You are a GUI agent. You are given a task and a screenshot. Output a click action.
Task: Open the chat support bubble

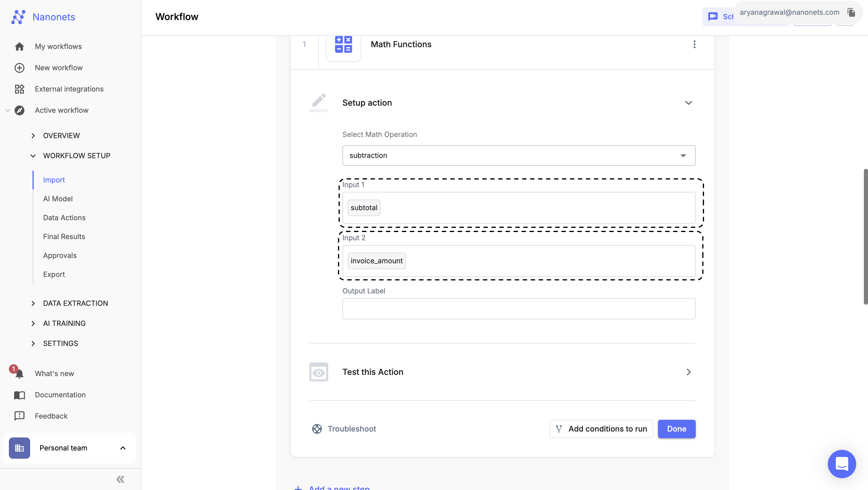pyautogui.click(x=842, y=464)
